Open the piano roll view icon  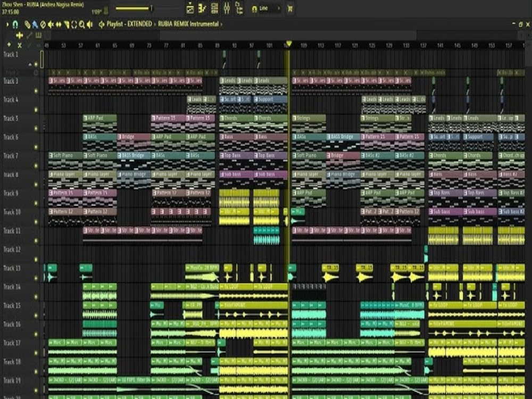pos(202,9)
